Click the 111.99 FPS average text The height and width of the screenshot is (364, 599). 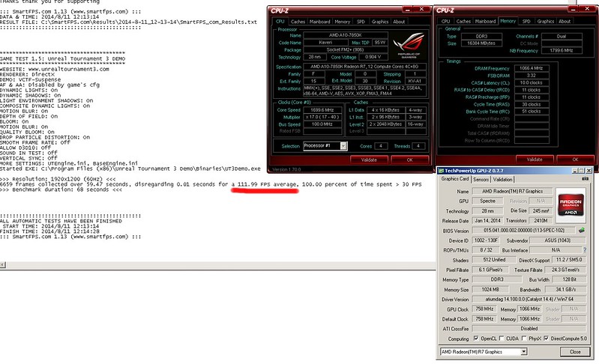(267, 184)
